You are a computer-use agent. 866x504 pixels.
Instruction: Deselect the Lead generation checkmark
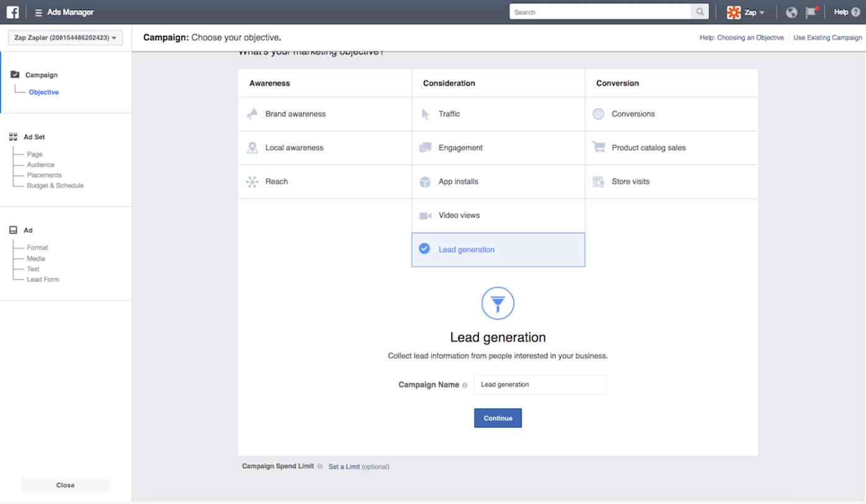point(424,249)
